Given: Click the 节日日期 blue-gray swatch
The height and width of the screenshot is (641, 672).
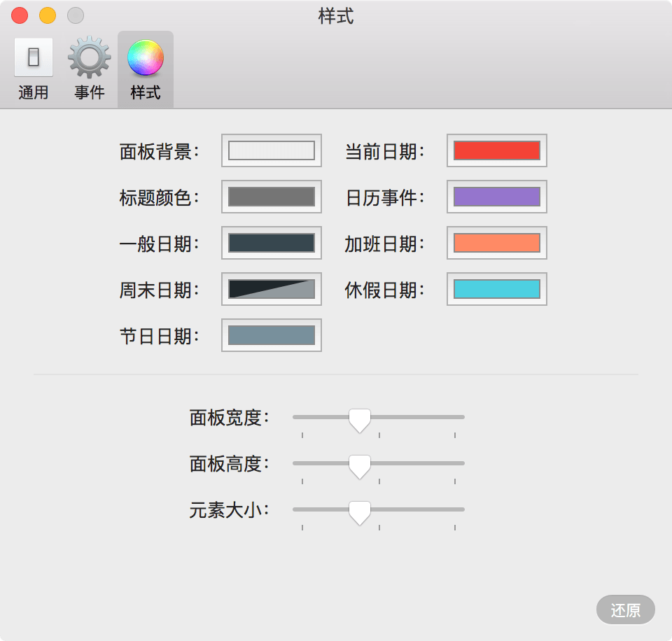Looking at the screenshot, I should point(272,335).
